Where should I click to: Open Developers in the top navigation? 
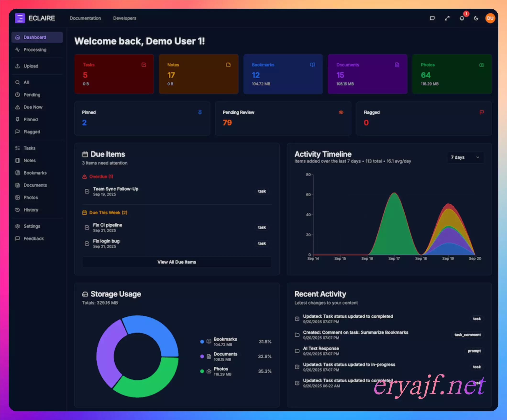tap(125, 18)
